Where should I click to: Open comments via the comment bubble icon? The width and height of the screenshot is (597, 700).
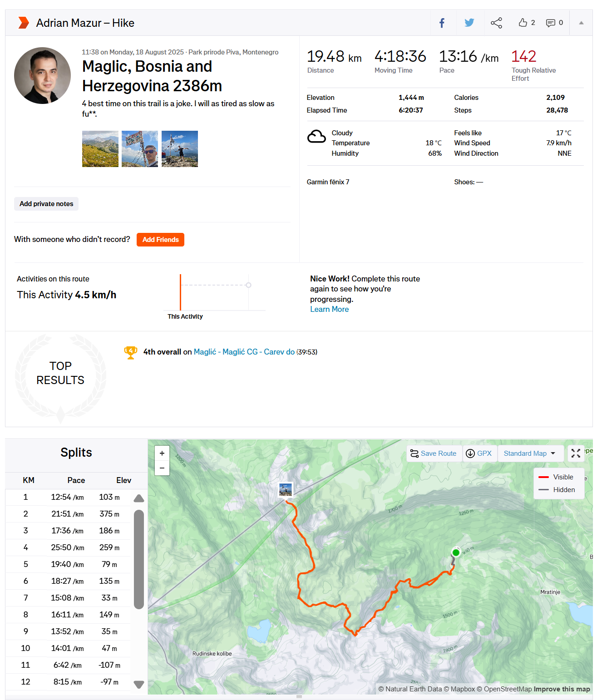(550, 23)
